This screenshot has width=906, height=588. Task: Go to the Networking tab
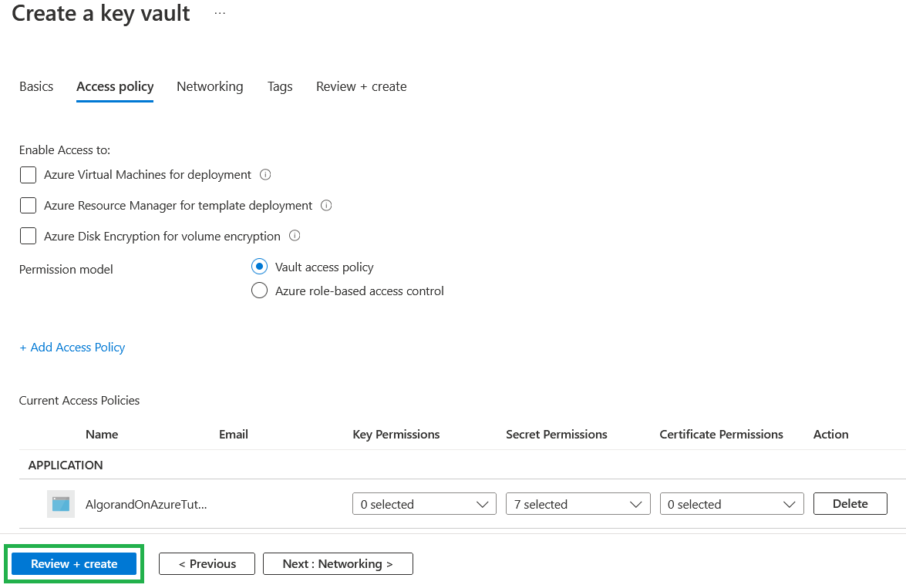210,86
